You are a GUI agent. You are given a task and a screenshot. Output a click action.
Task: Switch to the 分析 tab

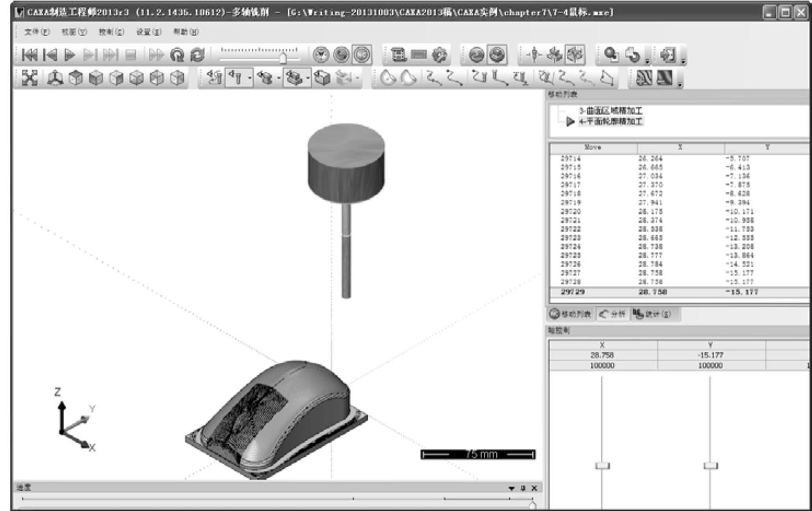point(612,314)
